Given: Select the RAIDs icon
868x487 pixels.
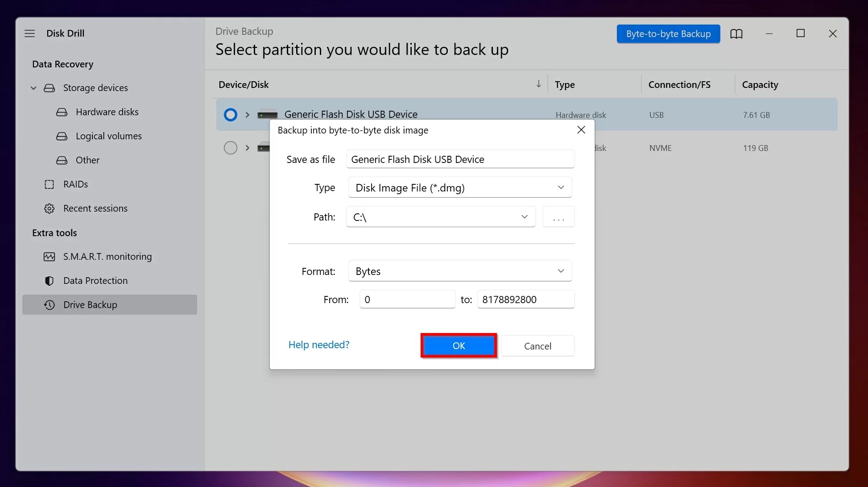Looking at the screenshot, I should pyautogui.click(x=49, y=184).
